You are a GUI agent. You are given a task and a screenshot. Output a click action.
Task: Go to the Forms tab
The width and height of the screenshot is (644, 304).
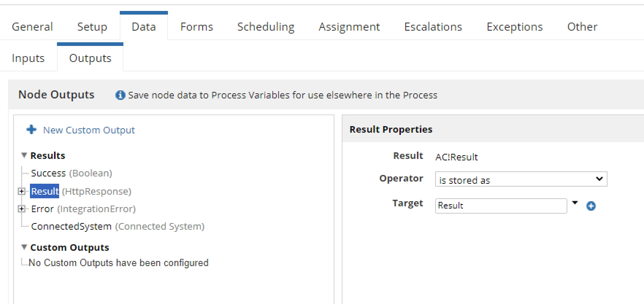coord(196,27)
